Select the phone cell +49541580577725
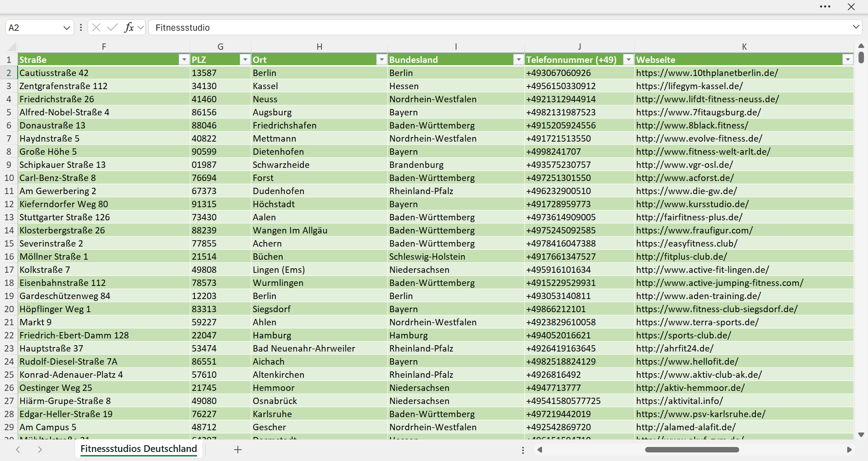 pos(580,401)
